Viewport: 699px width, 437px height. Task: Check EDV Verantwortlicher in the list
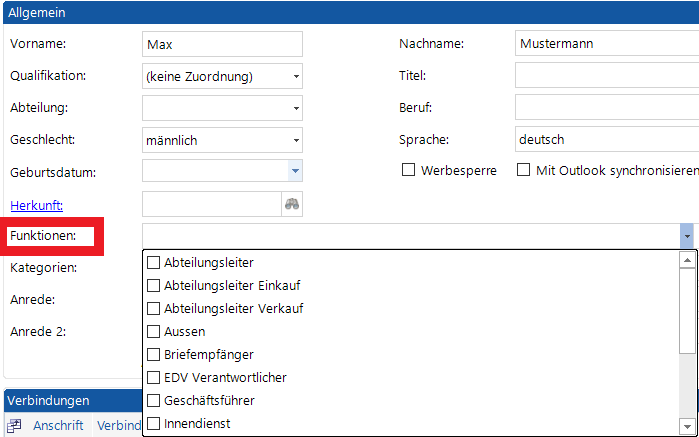click(x=154, y=377)
